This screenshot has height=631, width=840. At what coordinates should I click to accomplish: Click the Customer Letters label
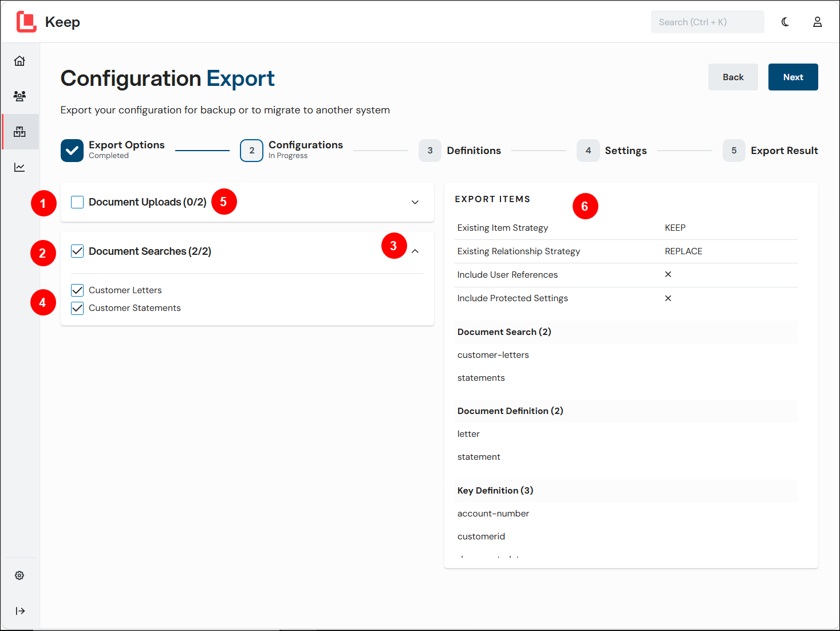(x=125, y=290)
